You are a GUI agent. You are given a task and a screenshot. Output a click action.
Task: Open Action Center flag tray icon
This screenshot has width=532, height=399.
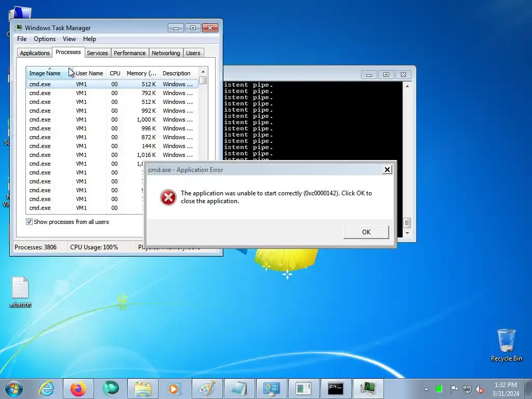tap(454, 389)
